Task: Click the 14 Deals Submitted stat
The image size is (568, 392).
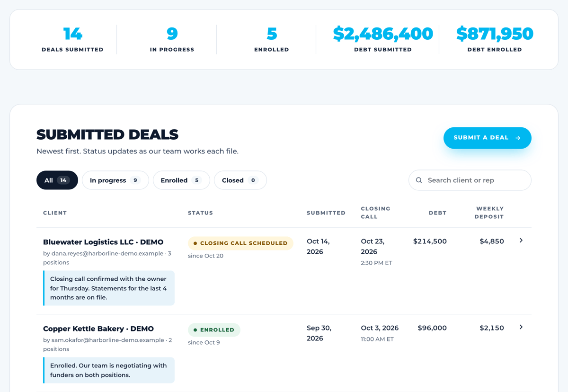Action: [72, 39]
